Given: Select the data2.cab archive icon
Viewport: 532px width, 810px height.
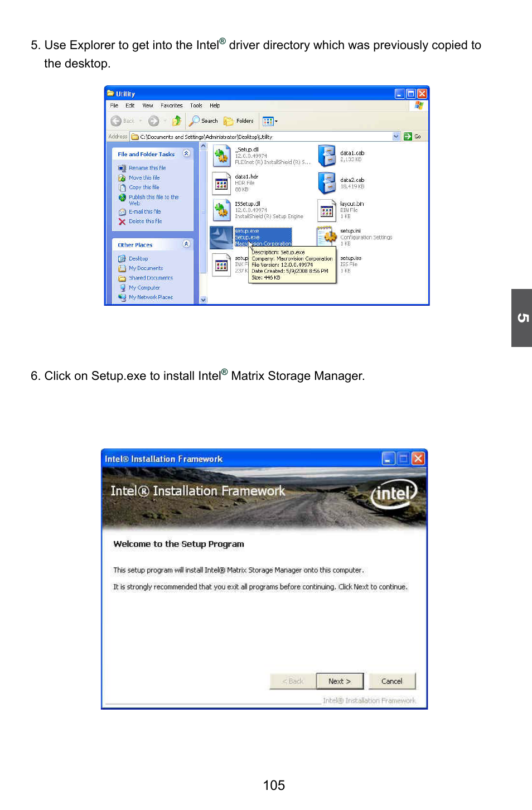Looking at the screenshot, I should click(x=327, y=183).
